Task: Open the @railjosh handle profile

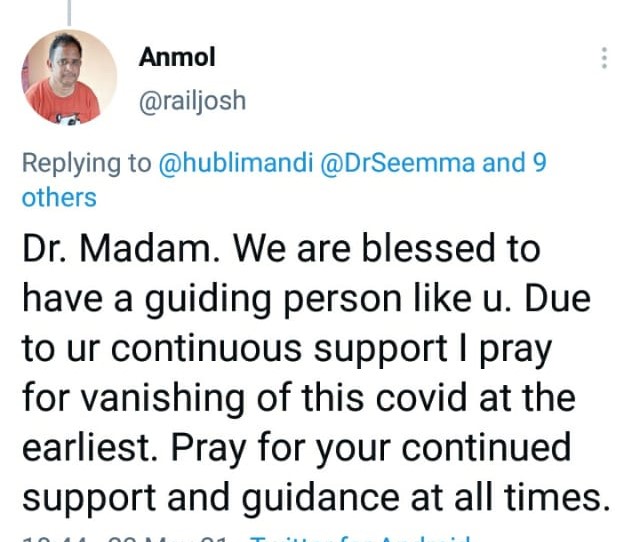Action: [x=192, y=101]
